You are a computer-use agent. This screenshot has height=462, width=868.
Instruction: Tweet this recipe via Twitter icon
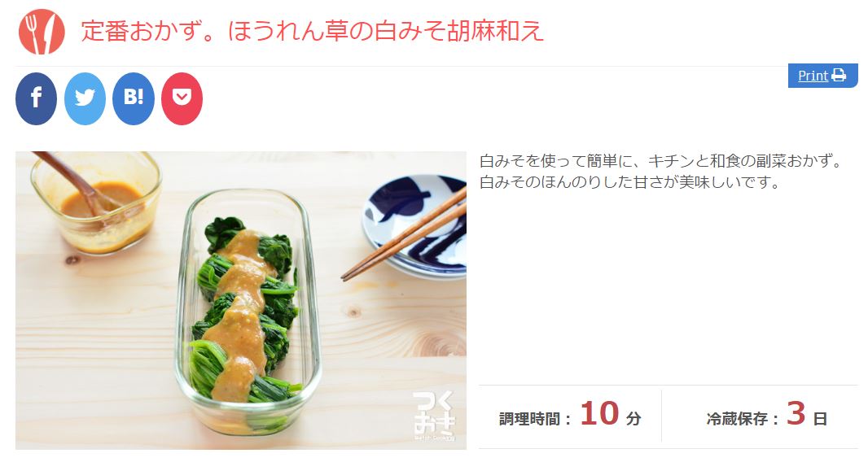point(85,98)
